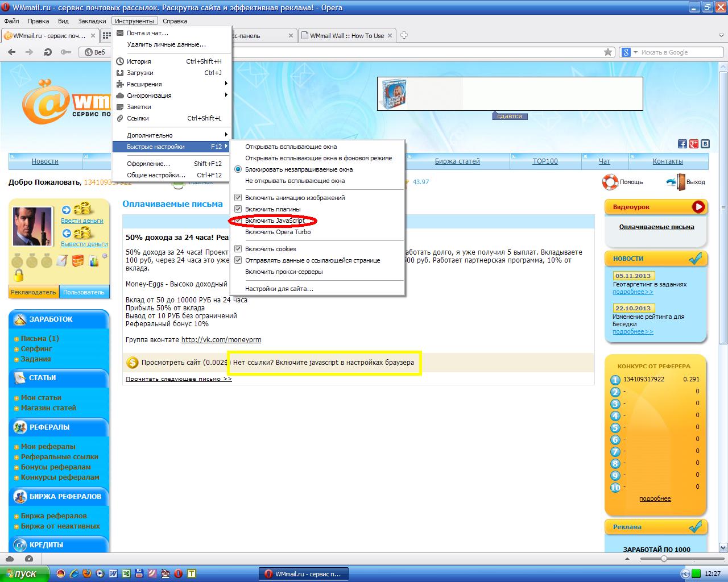Open the Facebook share icon
The image size is (728, 582).
682,144
